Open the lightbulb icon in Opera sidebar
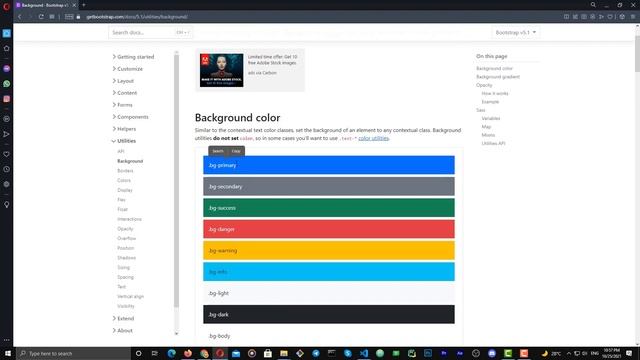Screen dimensions: 640x360 pyautogui.click(x=7, y=204)
